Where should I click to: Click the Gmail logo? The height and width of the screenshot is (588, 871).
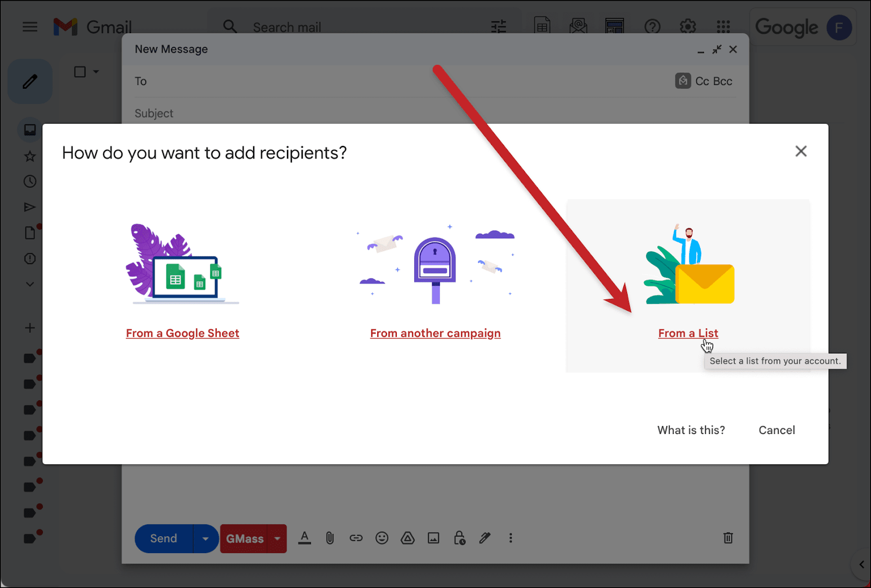(93, 27)
